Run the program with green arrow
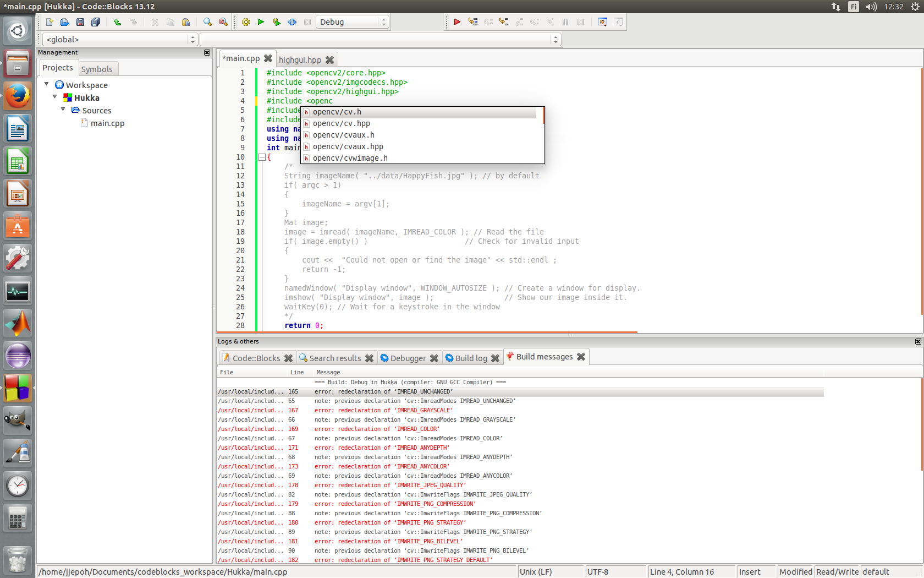 [x=261, y=22]
